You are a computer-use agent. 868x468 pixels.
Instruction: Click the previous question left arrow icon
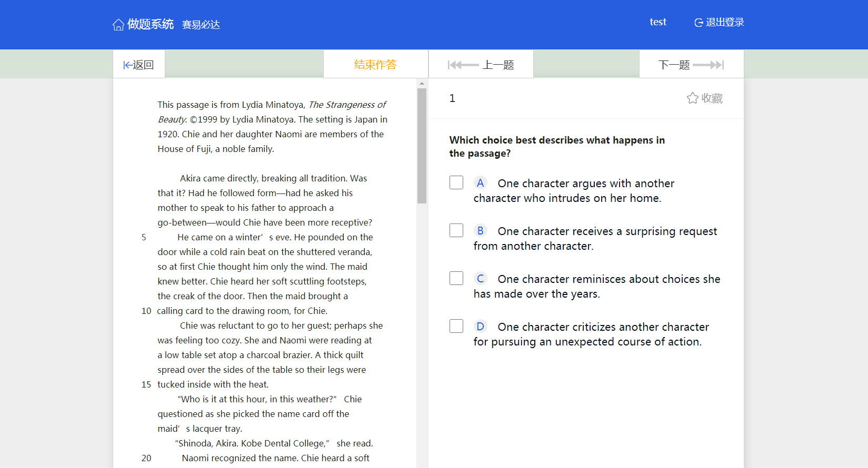(463, 65)
